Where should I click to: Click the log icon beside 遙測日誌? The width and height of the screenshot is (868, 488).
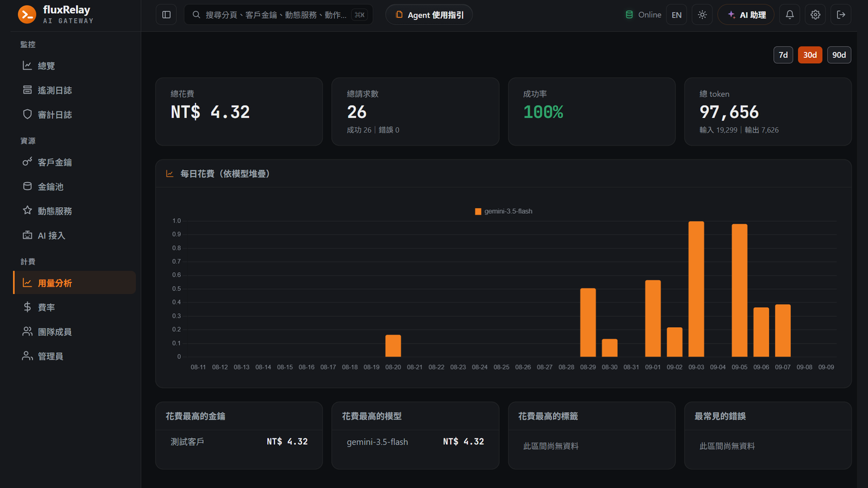click(27, 90)
